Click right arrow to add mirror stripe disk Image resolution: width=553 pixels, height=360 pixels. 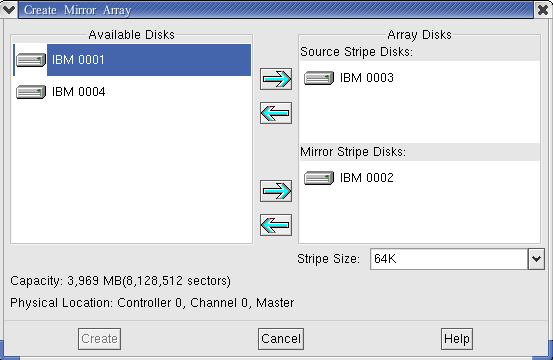[x=276, y=191]
